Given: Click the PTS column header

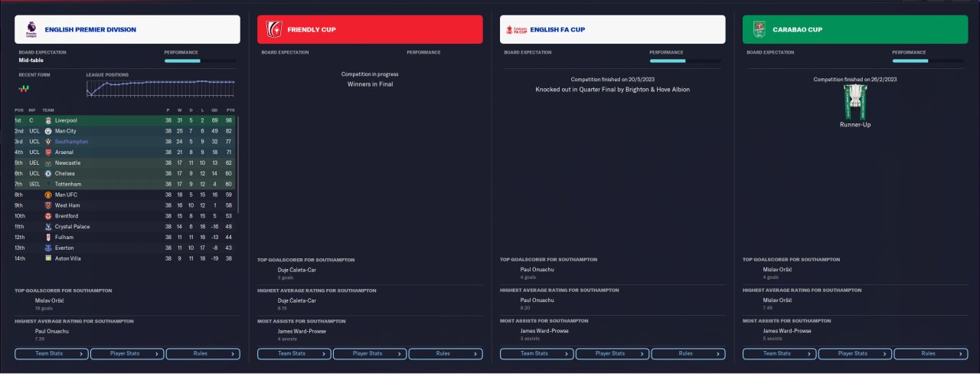Looking at the screenshot, I should pyautogui.click(x=230, y=110).
